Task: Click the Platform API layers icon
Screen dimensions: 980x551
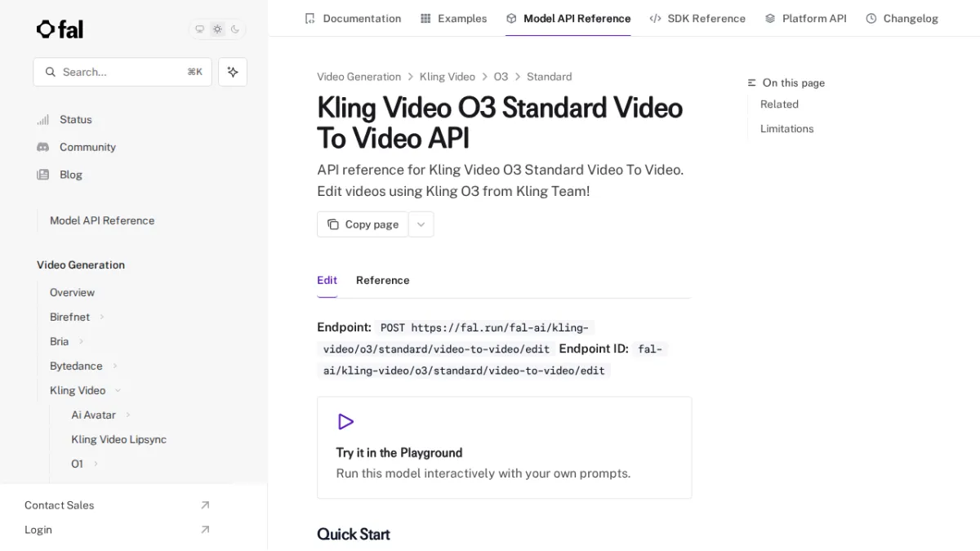Action: tap(770, 18)
